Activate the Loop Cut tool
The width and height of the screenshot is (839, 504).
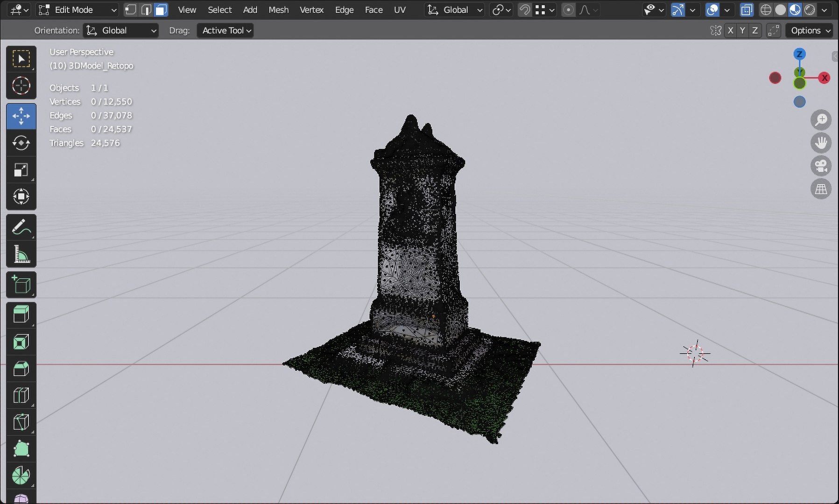(21, 396)
